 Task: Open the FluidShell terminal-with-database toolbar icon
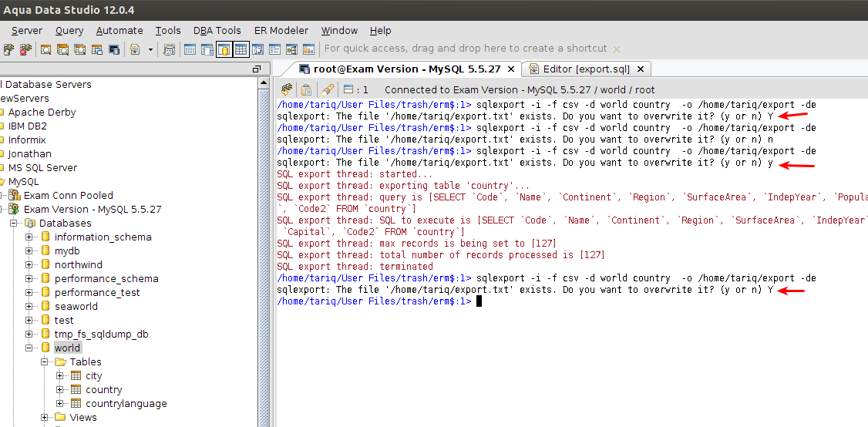pyautogui.click(x=114, y=49)
